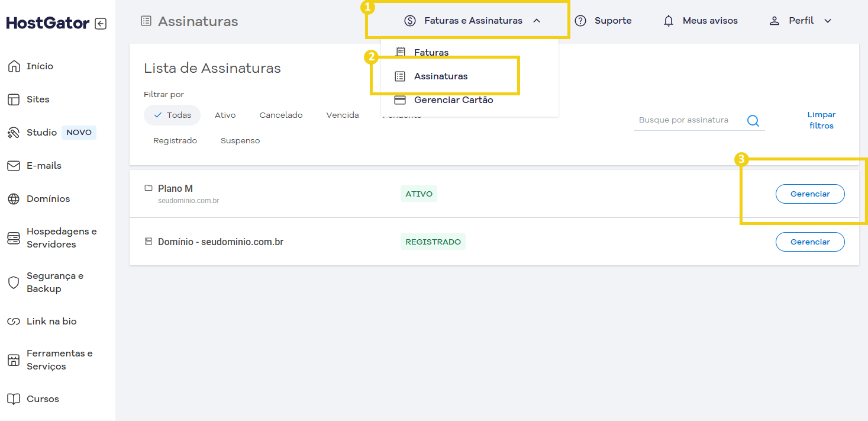Image resolution: width=868 pixels, height=421 pixels.
Task: Filter subscriptions by Registrado
Action: [x=175, y=141]
